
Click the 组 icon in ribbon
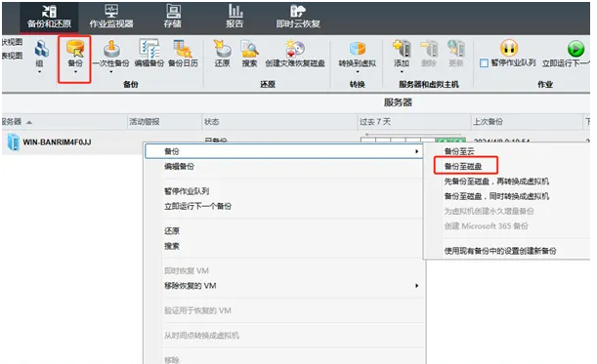41,49
